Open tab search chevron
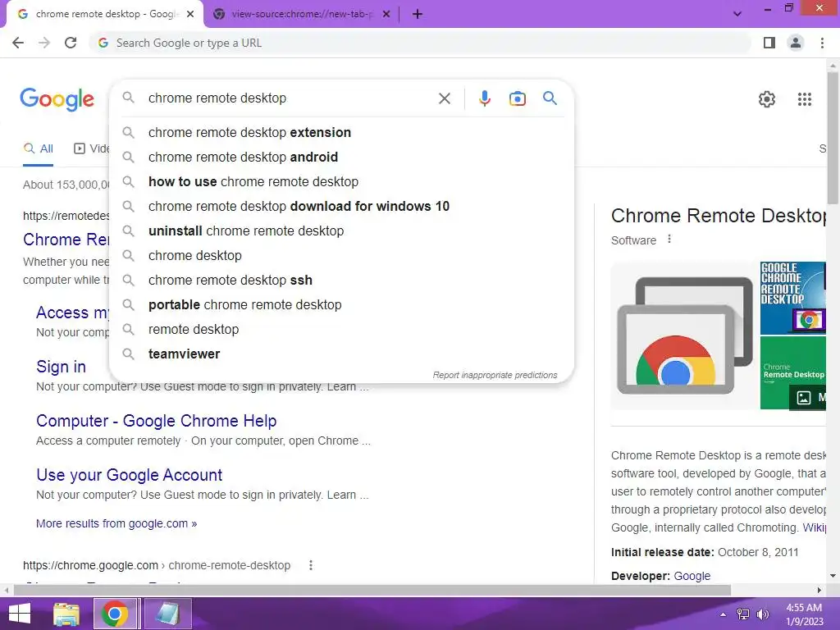The width and height of the screenshot is (840, 630). [737, 15]
